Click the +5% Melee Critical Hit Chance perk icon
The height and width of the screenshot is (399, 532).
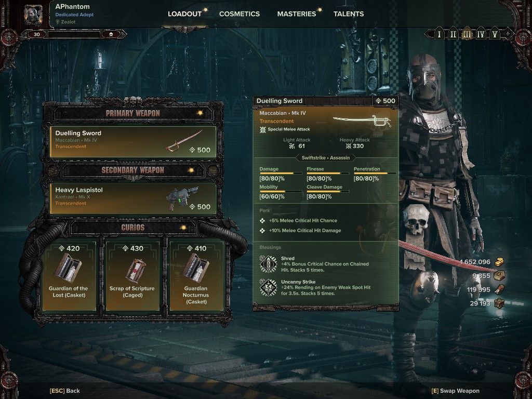pyautogui.click(x=262, y=220)
